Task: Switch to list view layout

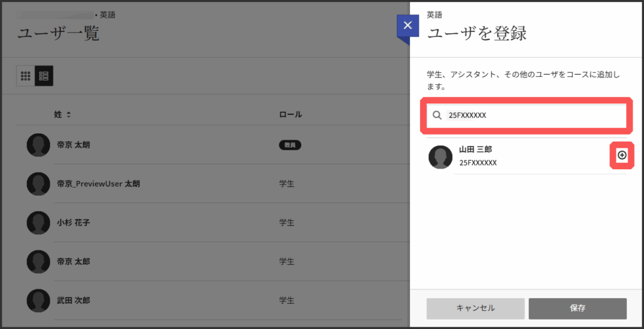Action: click(44, 76)
